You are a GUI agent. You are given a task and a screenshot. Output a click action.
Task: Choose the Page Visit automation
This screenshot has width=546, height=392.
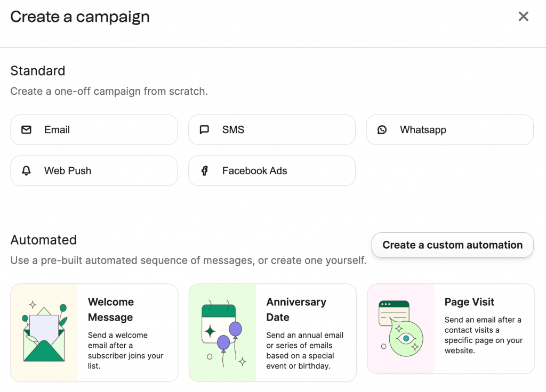point(451,329)
